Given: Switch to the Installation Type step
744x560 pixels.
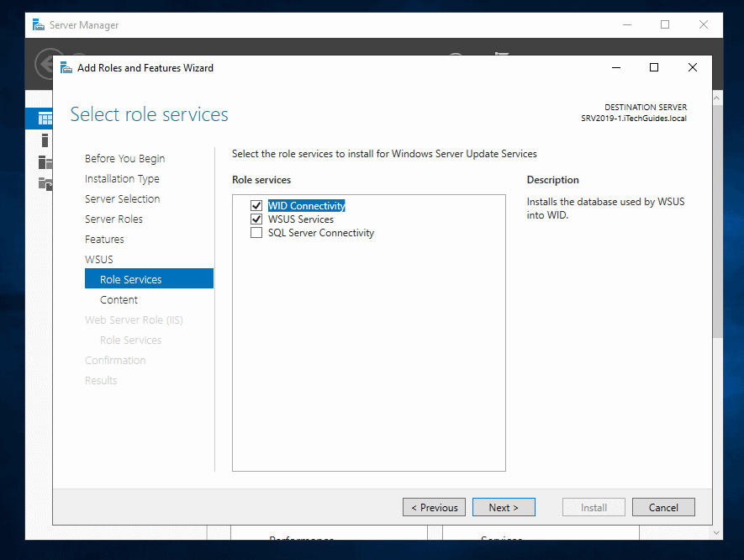Looking at the screenshot, I should coord(122,178).
